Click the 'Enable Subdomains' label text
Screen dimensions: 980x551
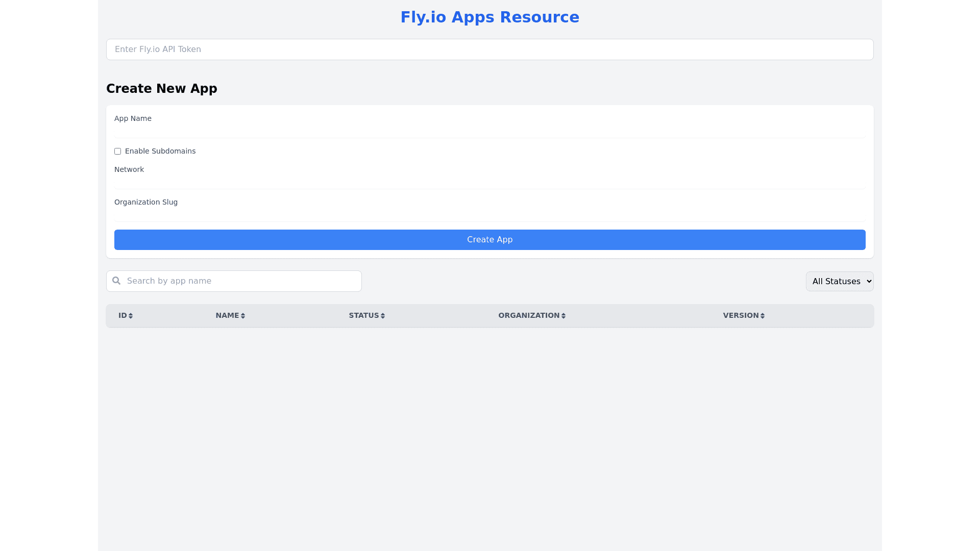coord(160,152)
